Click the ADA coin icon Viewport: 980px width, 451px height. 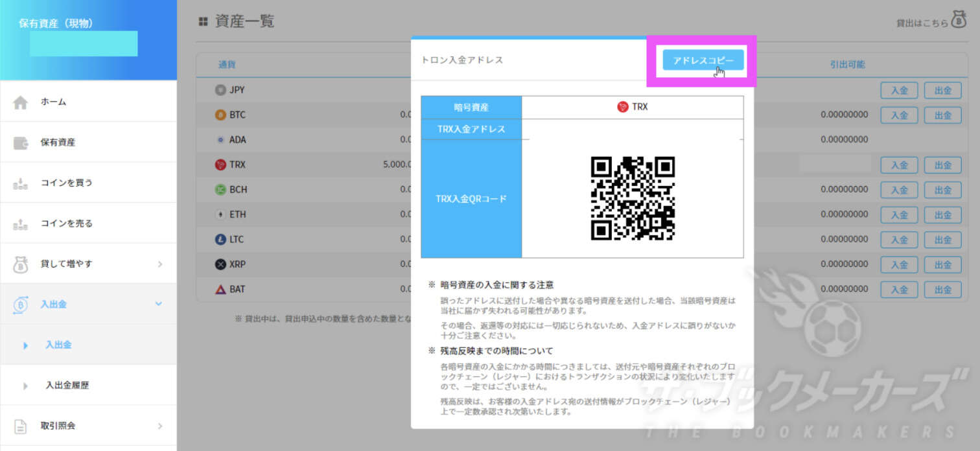[x=220, y=139]
